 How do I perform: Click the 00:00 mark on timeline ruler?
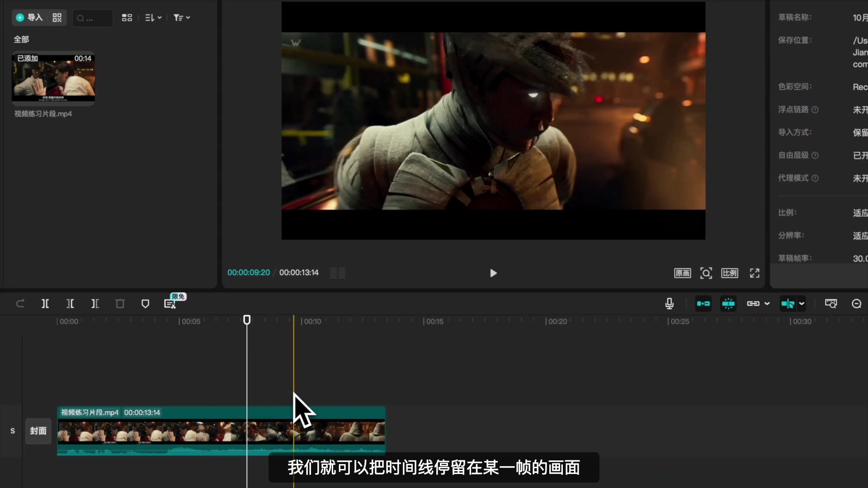pyautogui.click(x=69, y=321)
